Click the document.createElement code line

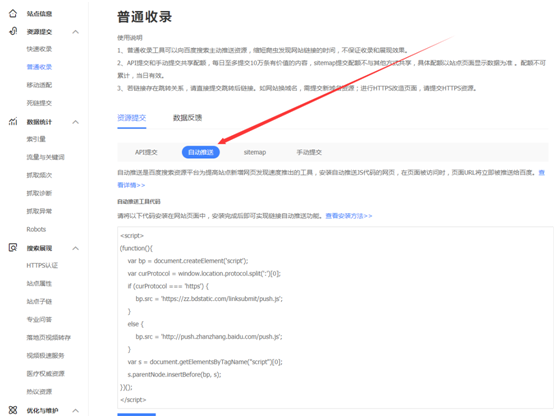(188, 261)
